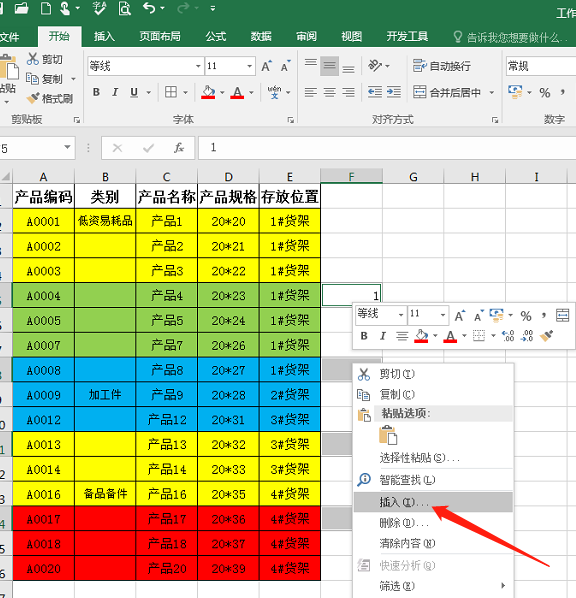Choose 剪切 in the context menu
Viewport: 576px width, 598px height.
tap(433, 374)
